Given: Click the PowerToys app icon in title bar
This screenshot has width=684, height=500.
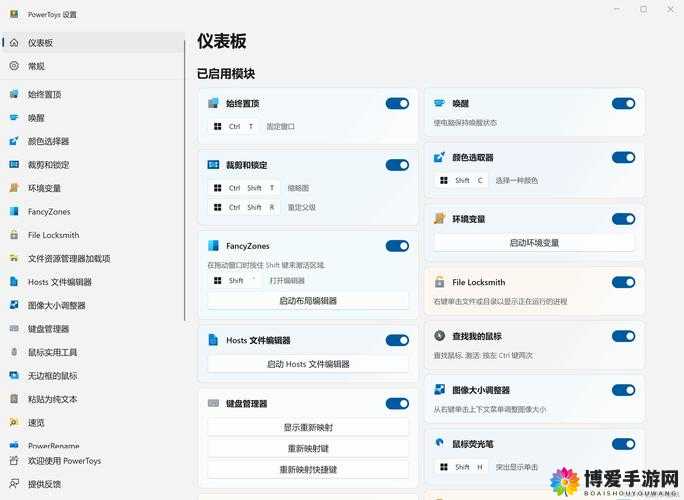Looking at the screenshot, I should [x=14, y=14].
